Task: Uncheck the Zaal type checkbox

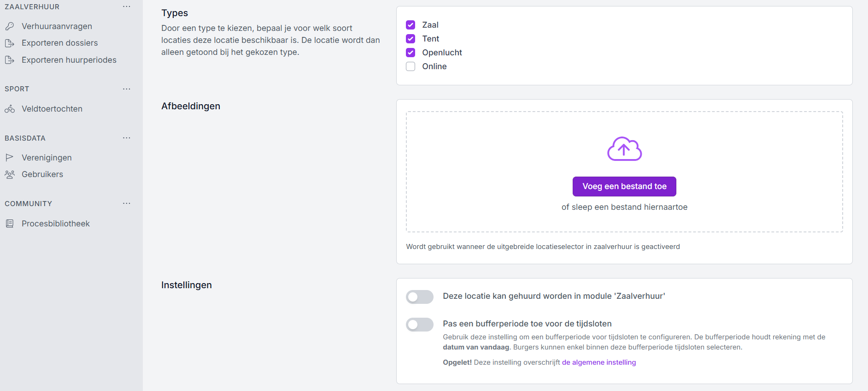Action: [x=411, y=25]
